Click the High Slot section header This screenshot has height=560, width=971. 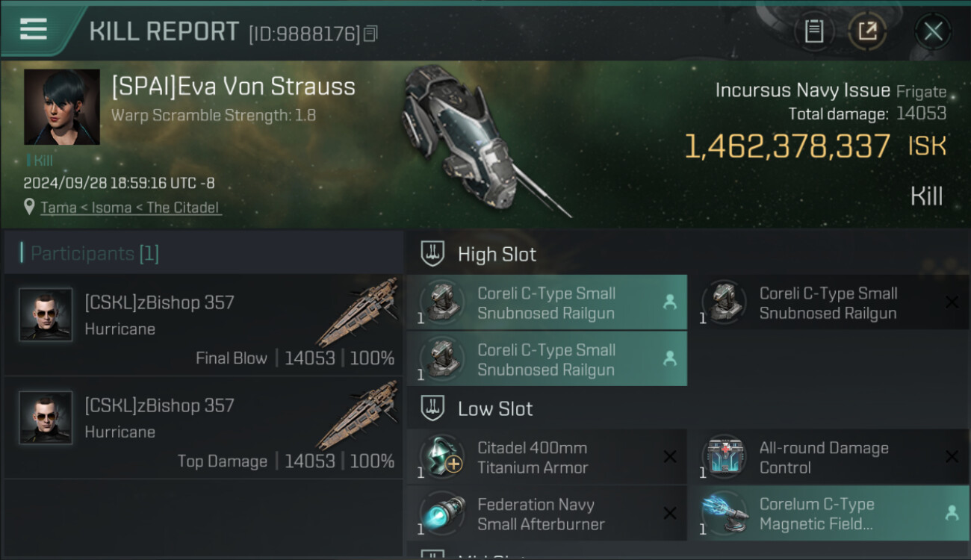pos(497,254)
